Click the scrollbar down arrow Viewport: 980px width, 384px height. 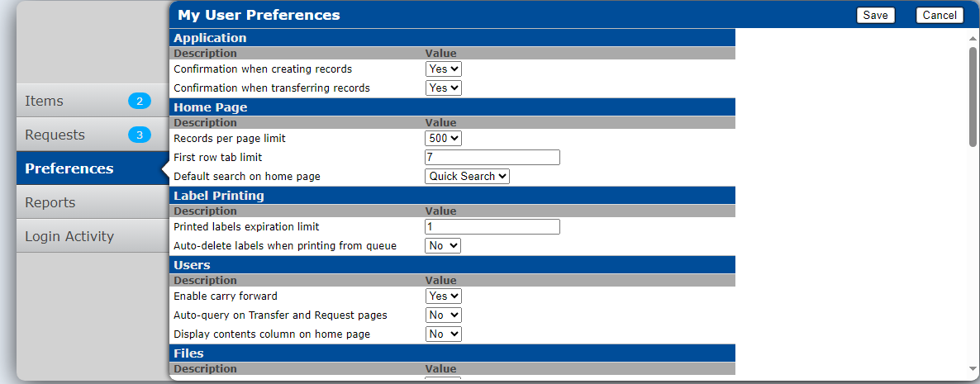pos(973,368)
